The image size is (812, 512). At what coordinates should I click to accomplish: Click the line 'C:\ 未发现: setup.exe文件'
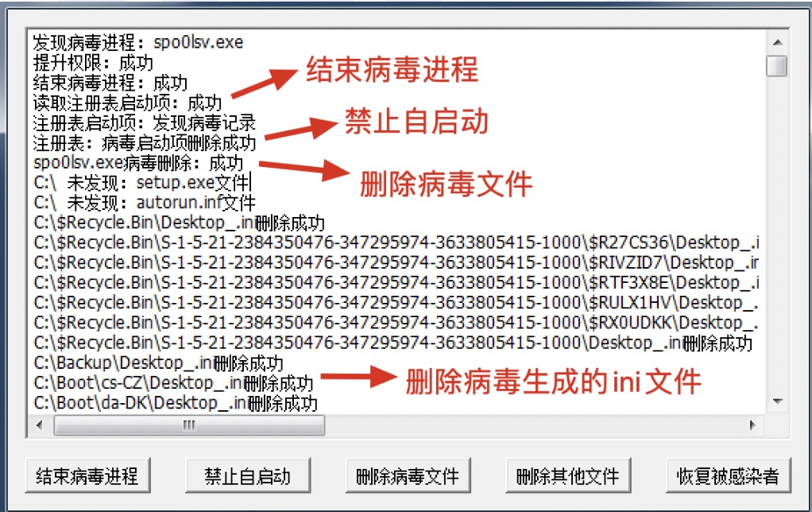pyautogui.click(x=142, y=182)
